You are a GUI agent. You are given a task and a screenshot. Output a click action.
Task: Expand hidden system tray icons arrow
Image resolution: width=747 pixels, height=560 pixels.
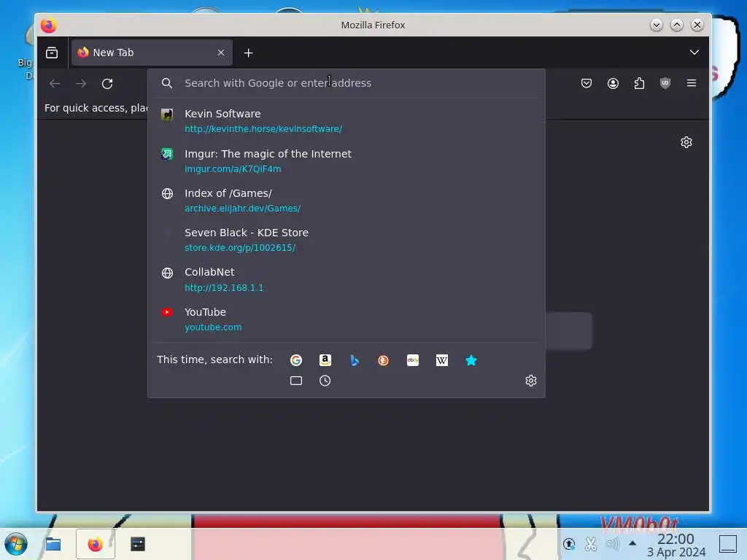632,542
